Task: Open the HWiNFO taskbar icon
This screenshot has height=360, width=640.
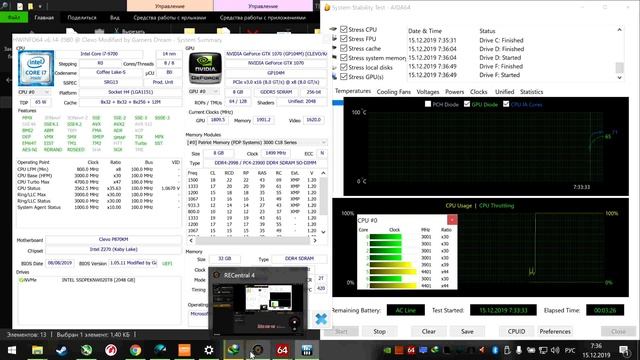Action: coord(307,350)
